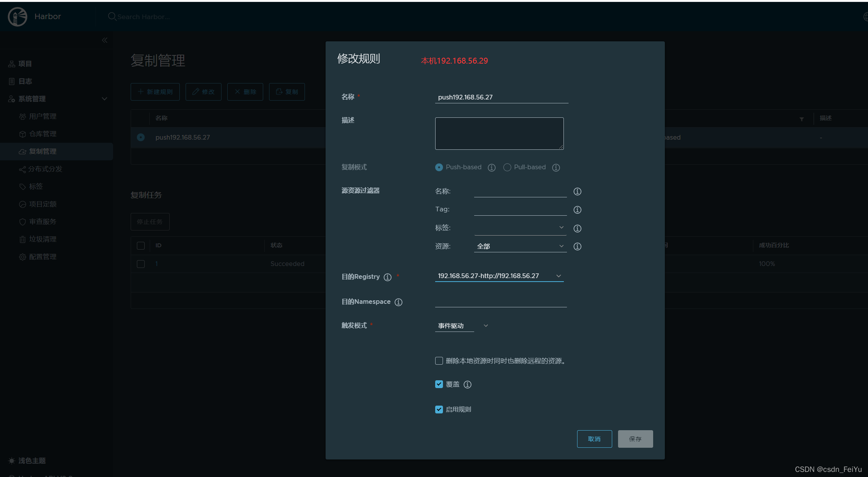Viewport: 868px width, 477px height.
Task: Go to 标签 in sidebar
Action: (x=36, y=186)
